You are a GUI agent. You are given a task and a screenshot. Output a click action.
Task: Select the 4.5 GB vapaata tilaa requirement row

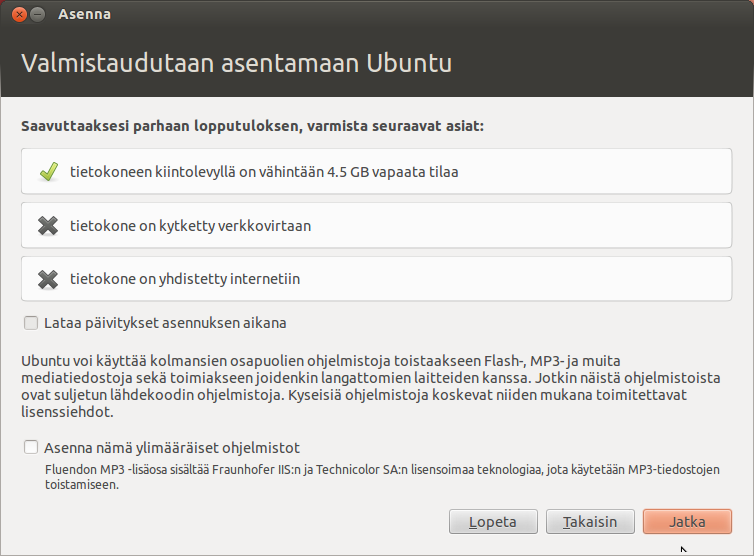tap(377, 171)
